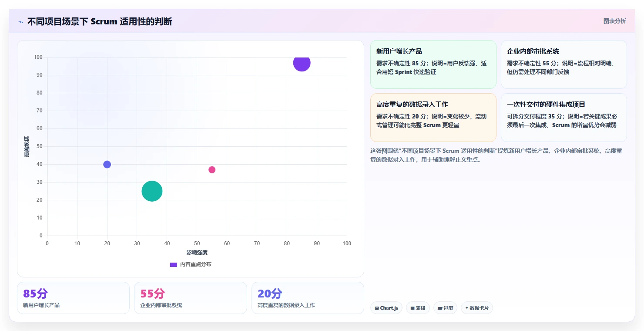Viewport: 644px width, 331px height.
Task: Click the 影响强度 x-axis title
Action: pyautogui.click(x=197, y=253)
